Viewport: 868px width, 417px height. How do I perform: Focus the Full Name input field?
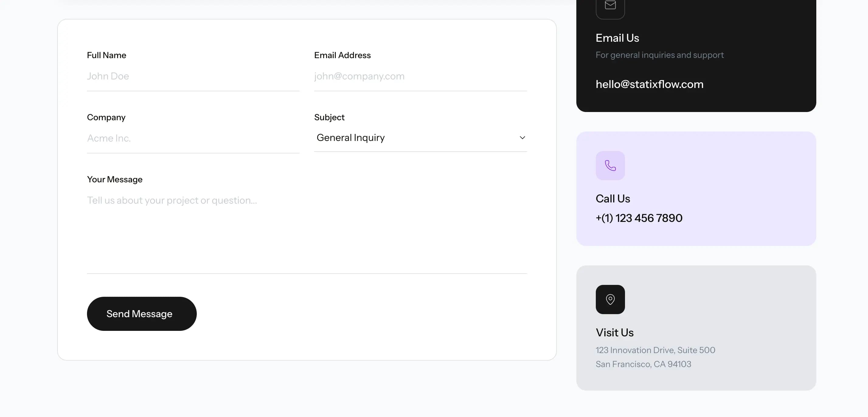tap(193, 76)
